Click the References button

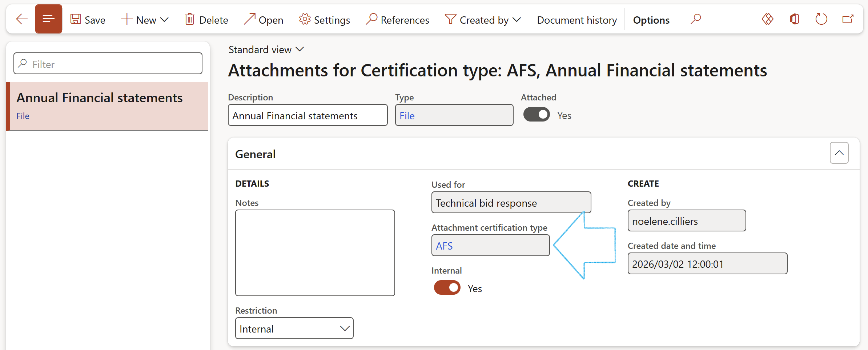coord(398,20)
